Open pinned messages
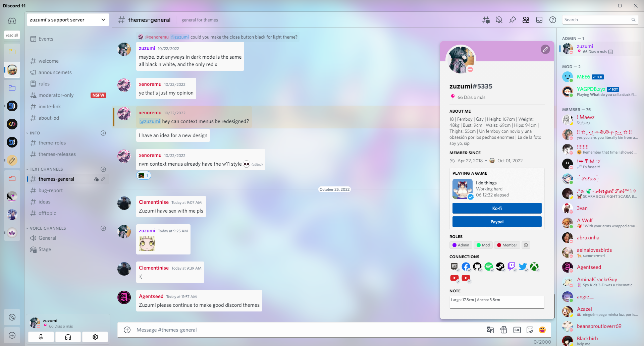The image size is (644, 346). [x=513, y=20]
